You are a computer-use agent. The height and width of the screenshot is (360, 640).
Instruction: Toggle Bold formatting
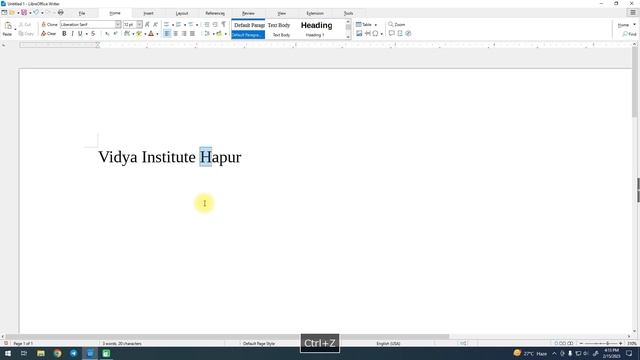point(64,34)
